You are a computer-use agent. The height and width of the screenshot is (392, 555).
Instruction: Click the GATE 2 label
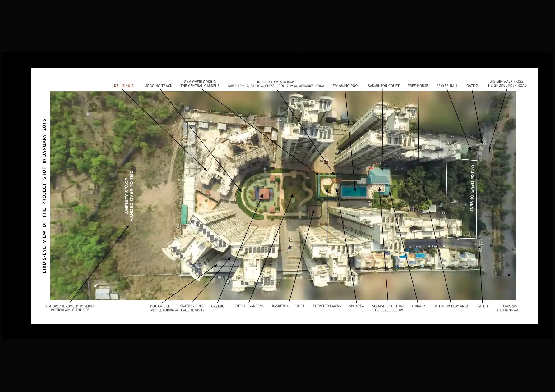472,86
